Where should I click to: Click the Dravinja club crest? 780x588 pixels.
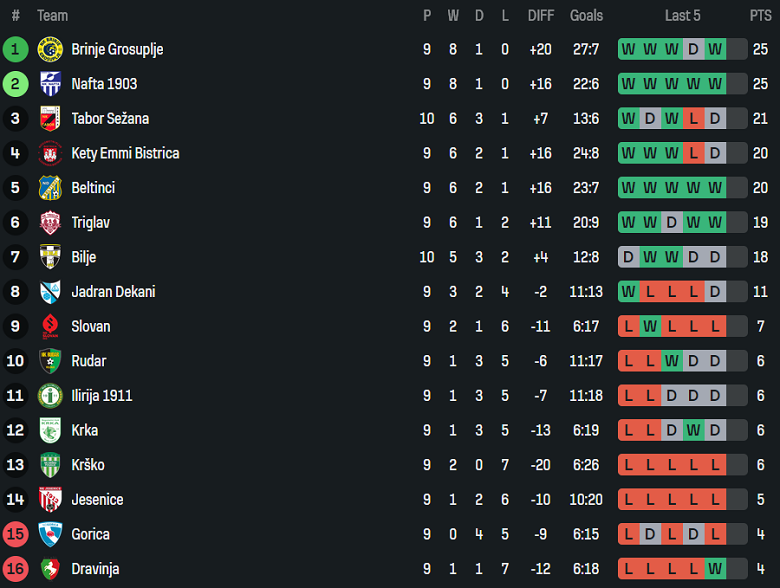tap(50, 569)
